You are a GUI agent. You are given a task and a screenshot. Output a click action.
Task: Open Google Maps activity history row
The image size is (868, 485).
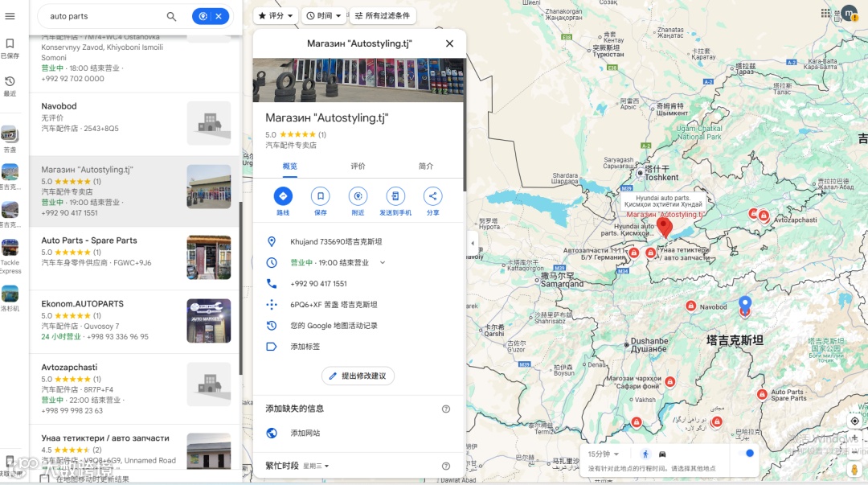[358, 326]
